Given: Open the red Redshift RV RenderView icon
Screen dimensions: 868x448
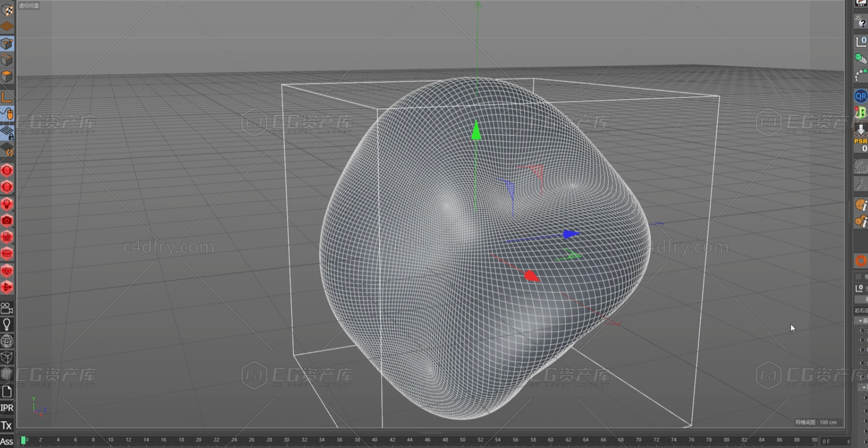Looking at the screenshot, I should 7,270.
